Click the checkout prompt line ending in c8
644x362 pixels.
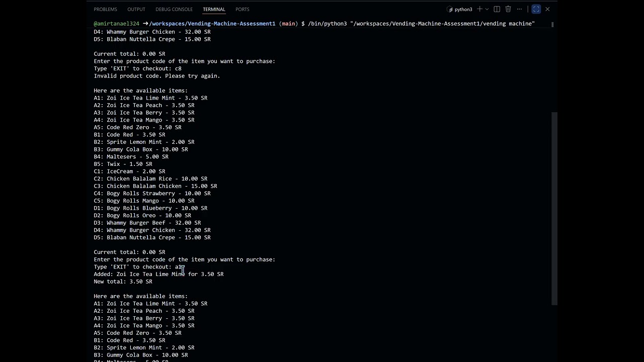pos(137,68)
